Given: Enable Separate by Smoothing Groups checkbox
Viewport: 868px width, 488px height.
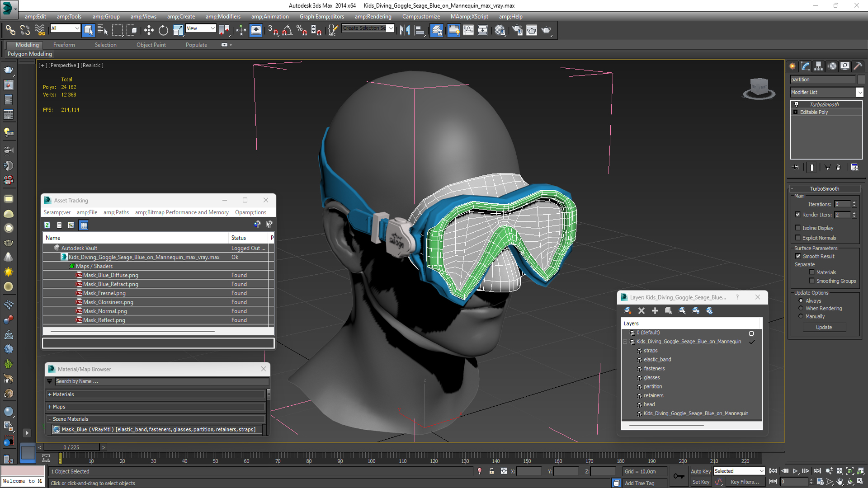Looking at the screenshot, I should tap(811, 281).
